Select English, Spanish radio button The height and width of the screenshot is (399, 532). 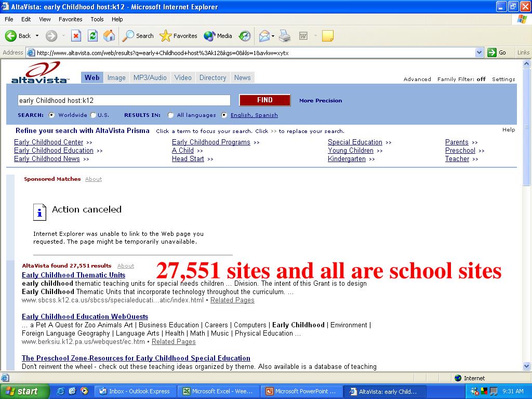click(224, 115)
